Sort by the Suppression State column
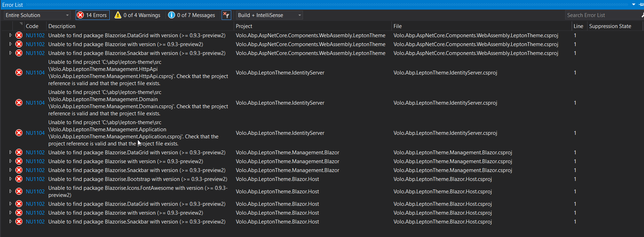This screenshot has height=237, width=644. pyautogui.click(x=610, y=26)
